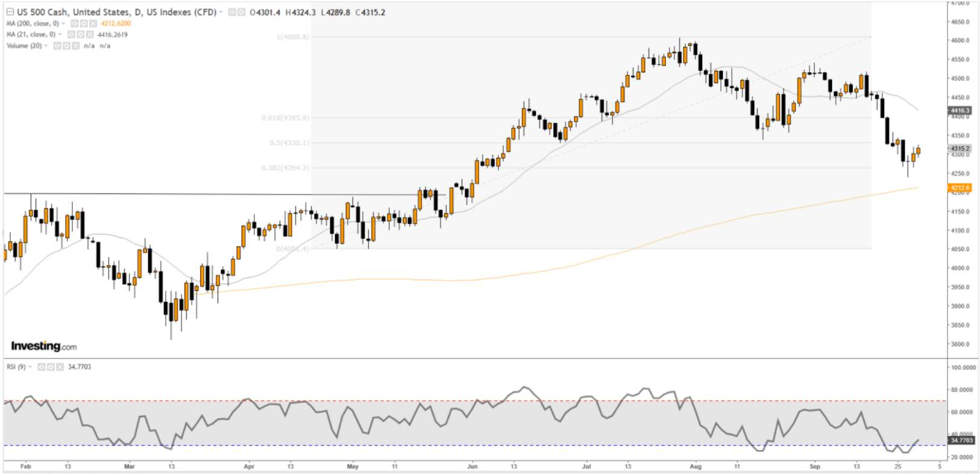Delete the MA 21 indicator
The height and width of the screenshot is (474, 980).
coord(89,34)
